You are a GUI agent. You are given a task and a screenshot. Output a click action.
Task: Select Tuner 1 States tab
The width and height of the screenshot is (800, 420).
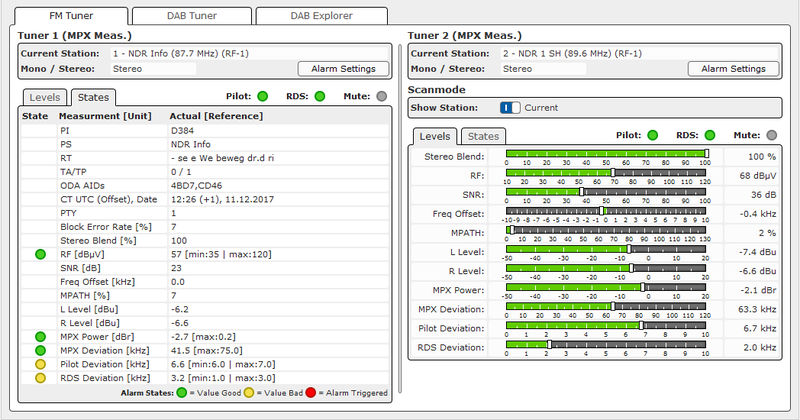coord(93,97)
